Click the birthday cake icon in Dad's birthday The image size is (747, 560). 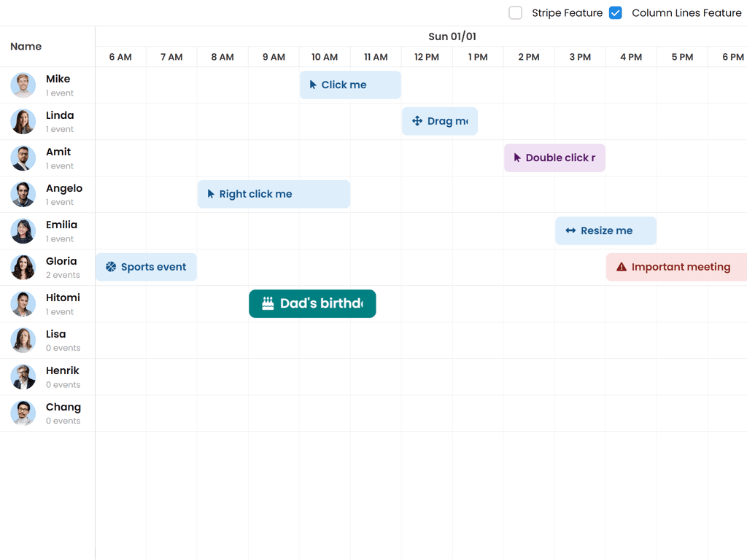point(268,303)
